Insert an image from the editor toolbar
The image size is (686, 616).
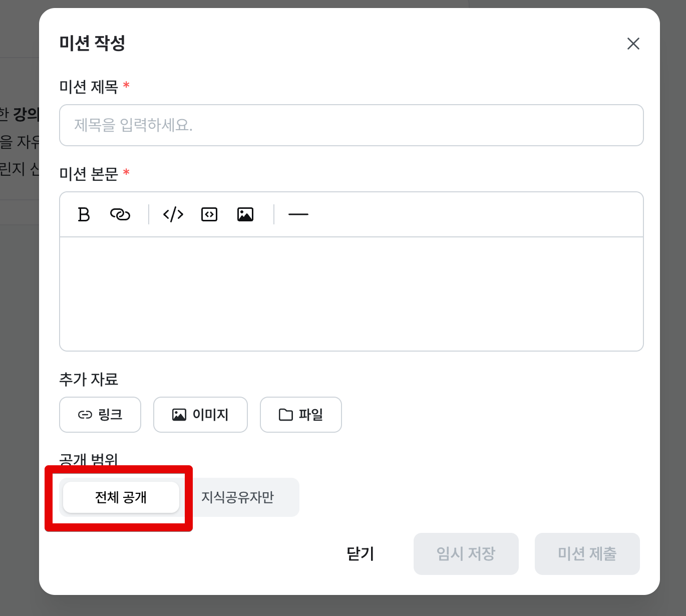coord(245,214)
